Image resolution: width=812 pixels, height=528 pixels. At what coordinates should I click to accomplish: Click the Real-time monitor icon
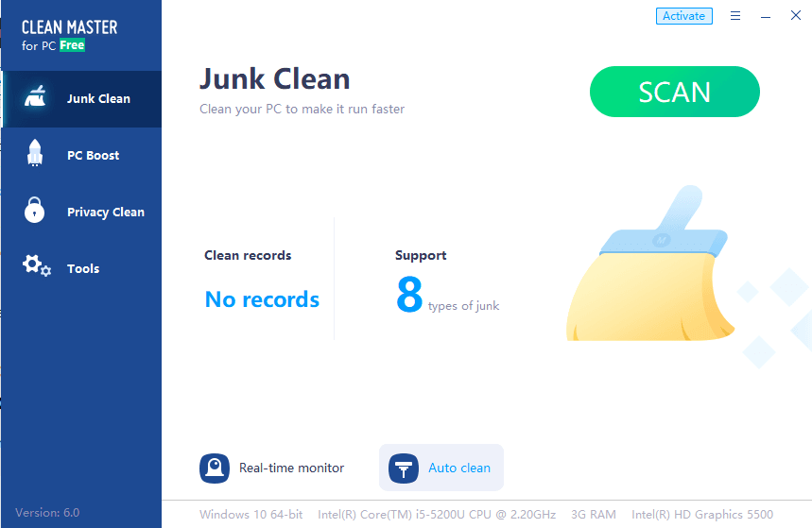click(x=215, y=468)
